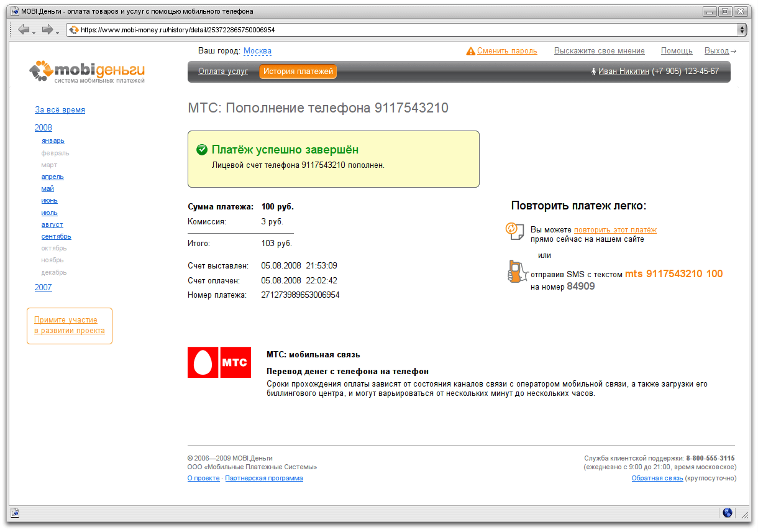Open апрель payment history

coord(53,177)
